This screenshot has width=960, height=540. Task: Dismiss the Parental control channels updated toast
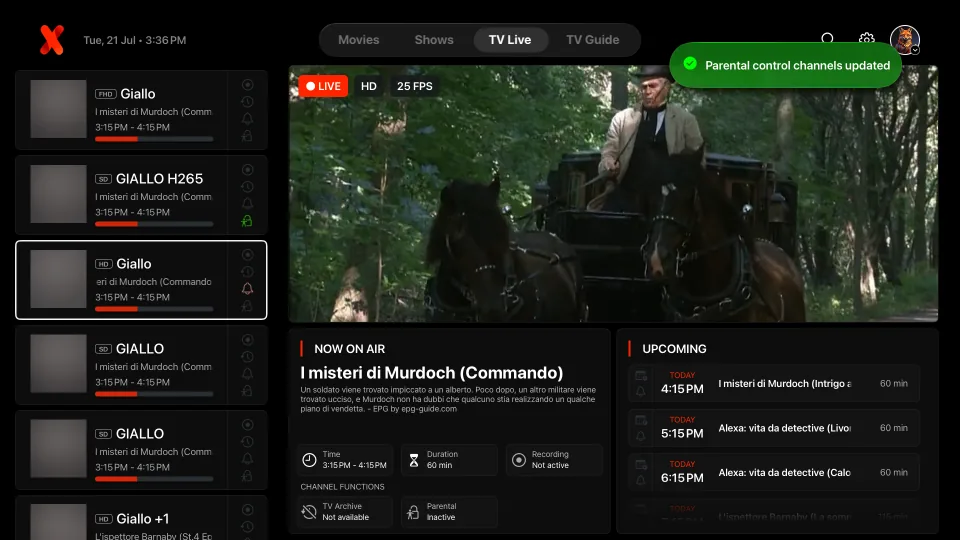pyautogui.click(x=786, y=66)
